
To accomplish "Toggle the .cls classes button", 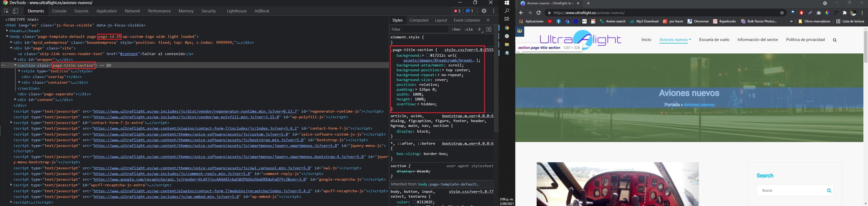I will [469, 30].
